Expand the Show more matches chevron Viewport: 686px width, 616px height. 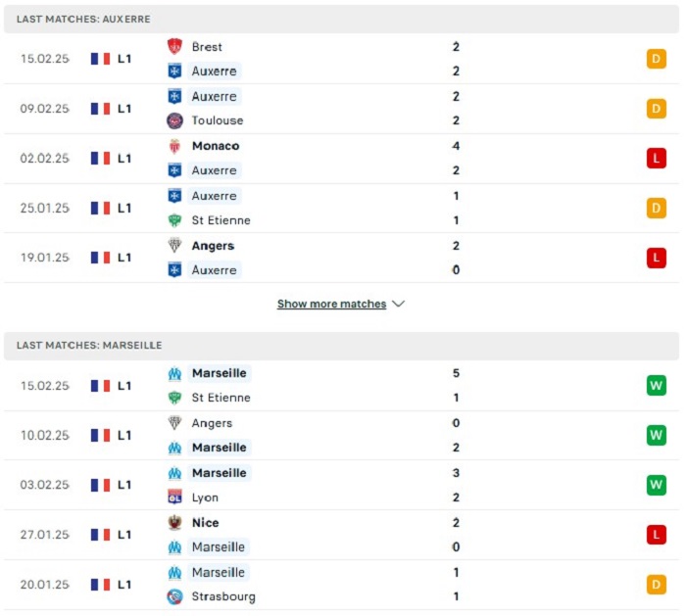(x=399, y=304)
